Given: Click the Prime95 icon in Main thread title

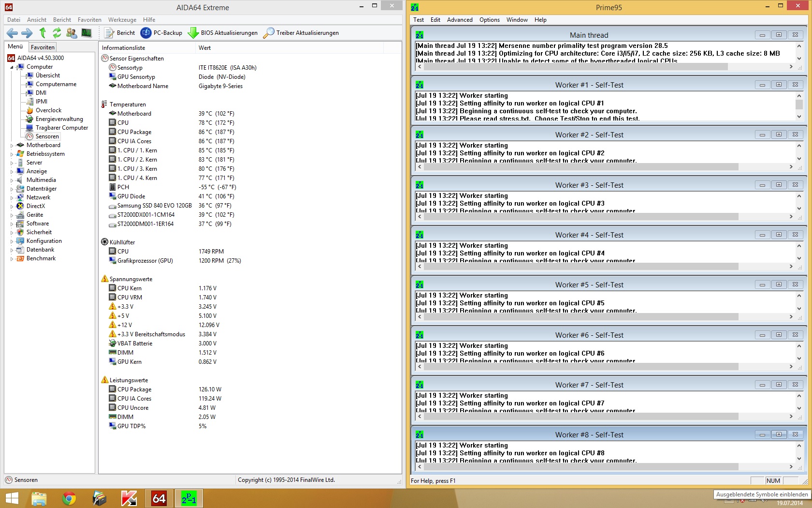Looking at the screenshot, I should pyautogui.click(x=420, y=35).
